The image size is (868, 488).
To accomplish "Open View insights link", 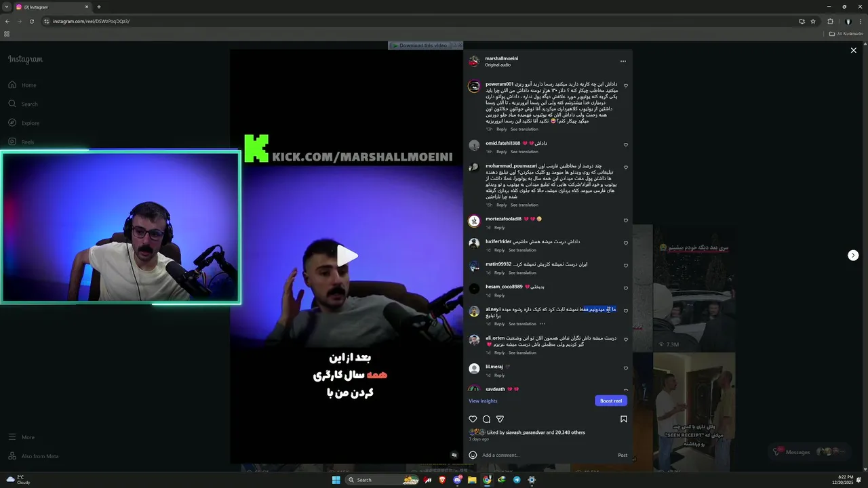I will click(483, 401).
